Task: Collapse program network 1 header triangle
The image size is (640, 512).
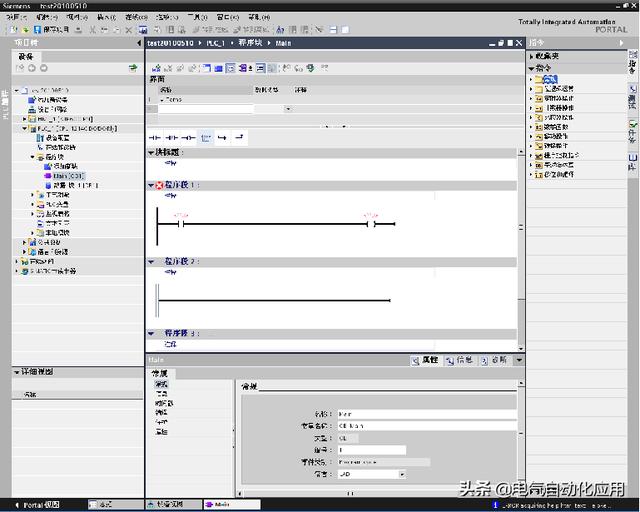Action: [151, 185]
